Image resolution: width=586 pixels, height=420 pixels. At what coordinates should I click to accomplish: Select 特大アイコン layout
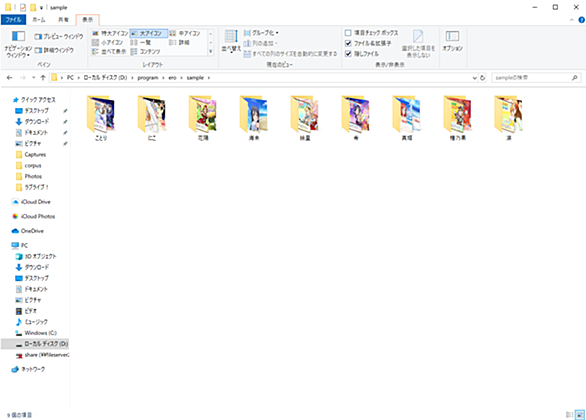click(110, 33)
